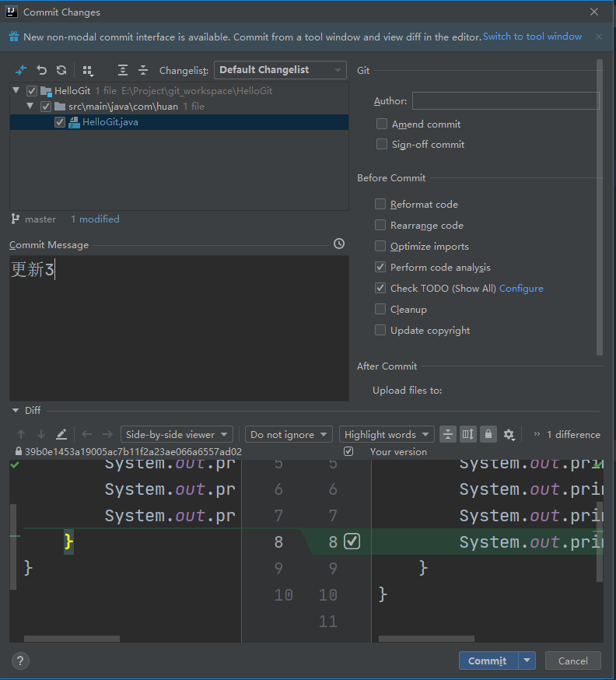Screen dimensions: 616x680
Task: Expand all items using expand-all icon
Action: [x=123, y=70]
